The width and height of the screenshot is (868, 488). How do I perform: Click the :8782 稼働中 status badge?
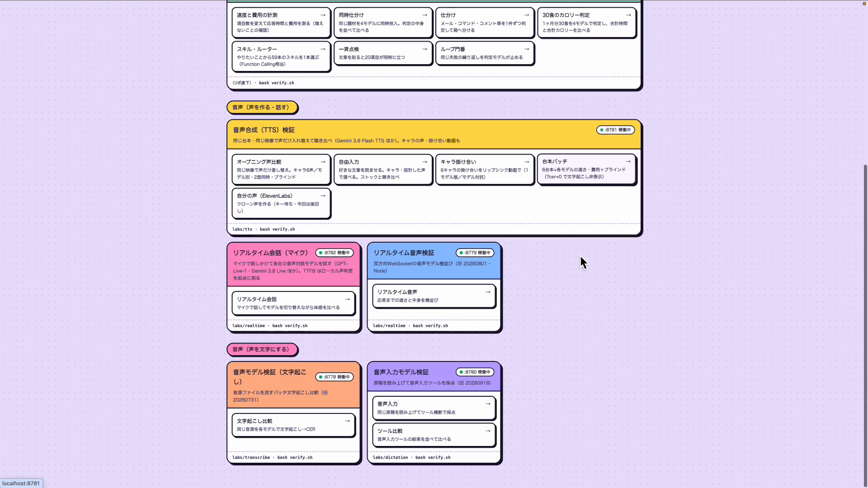pyautogui.click(x=335, y=253)
